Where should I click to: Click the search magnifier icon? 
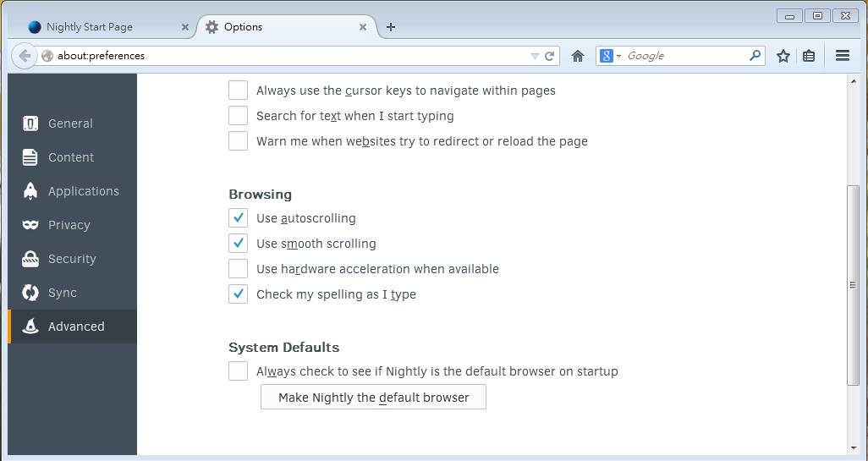tap(755, 56)
